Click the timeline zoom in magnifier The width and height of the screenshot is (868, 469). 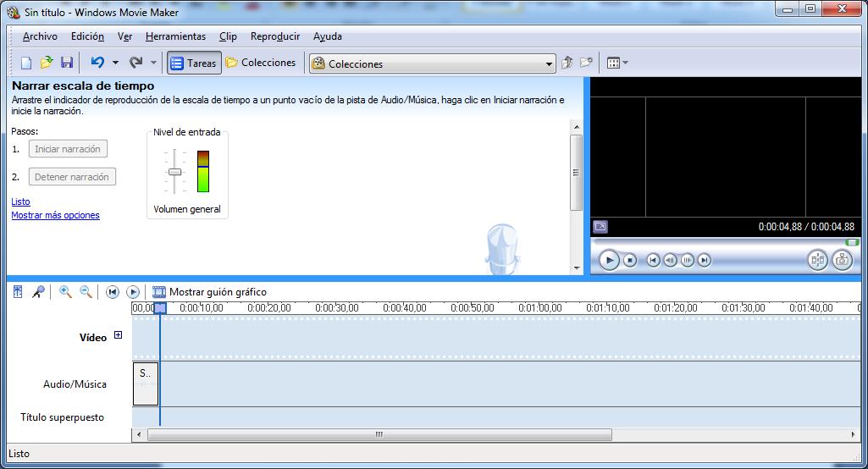pyautogui.click(x=65, y=292)
